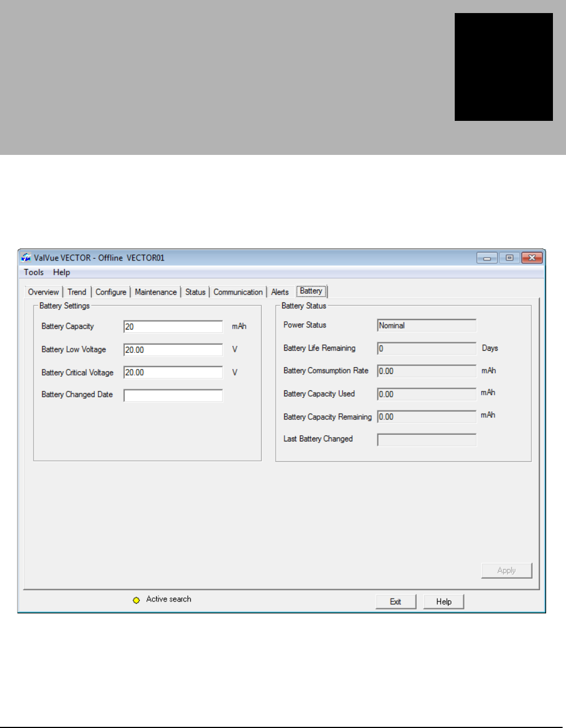Viewport: 566px width, 728px height.
Task: Switch to the Overview tab
Action: click(x=44, y=292)
